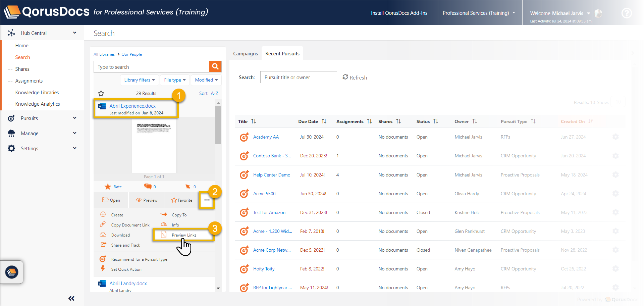Click the Pursuit title or owner field

pos(299,77)
